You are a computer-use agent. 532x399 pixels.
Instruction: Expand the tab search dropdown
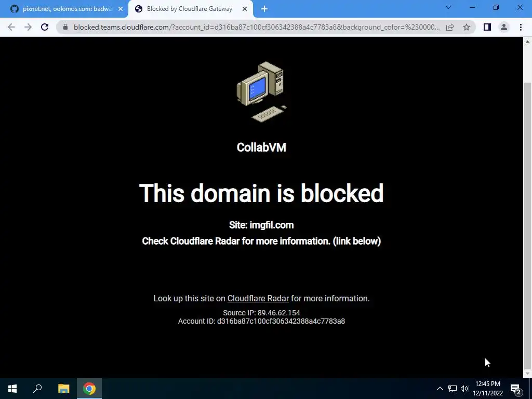tap(448, 7)
